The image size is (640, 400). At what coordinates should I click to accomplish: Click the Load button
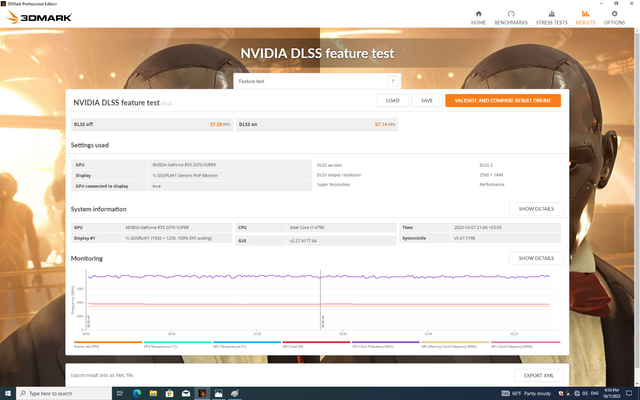tap(392, 101)
